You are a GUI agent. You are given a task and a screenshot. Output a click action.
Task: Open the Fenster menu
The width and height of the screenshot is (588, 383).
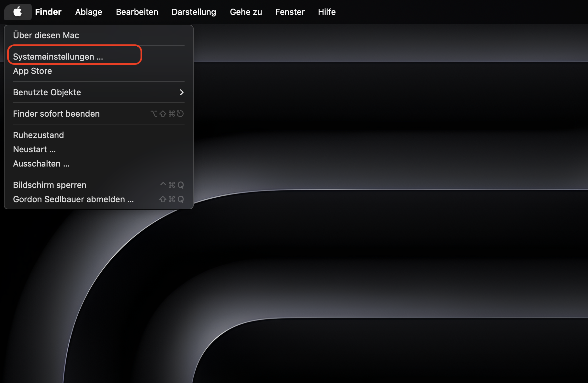(290, 12)
